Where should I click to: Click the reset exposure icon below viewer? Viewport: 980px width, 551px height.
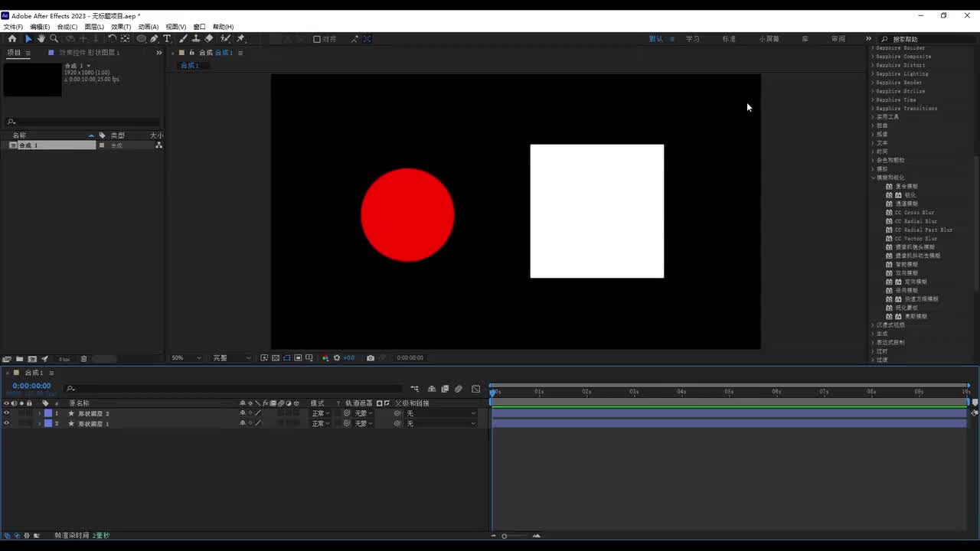tap(337, 357)
